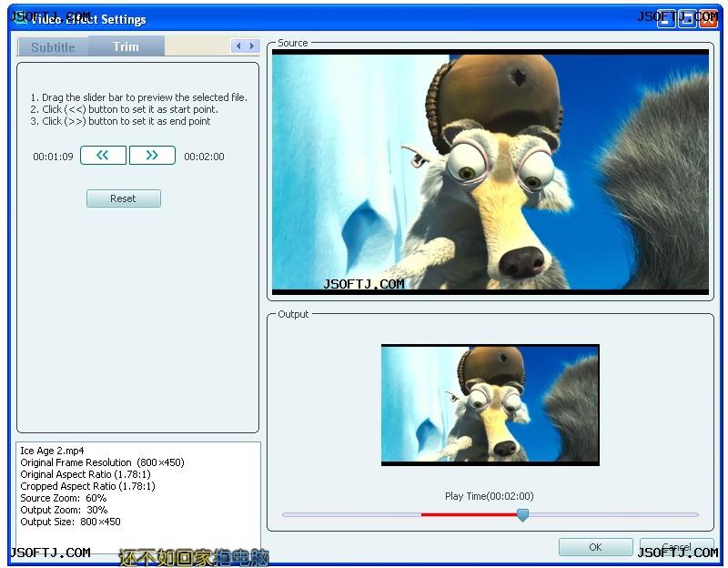The height and width of the screenshot is (568, 728).
Task: Confirm settings with the OK button
Action: click(x=596, y=547)
